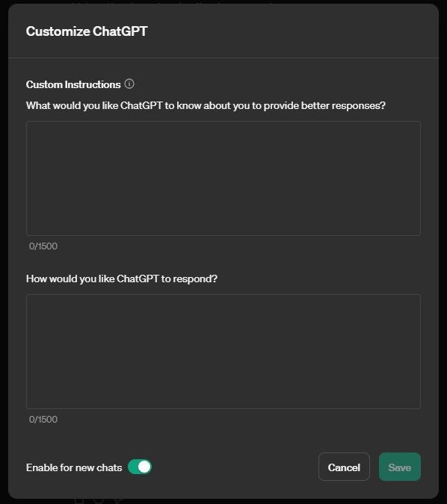
Task: Click the dimmed circular icon below the dialog
Action: coord(99,501)
